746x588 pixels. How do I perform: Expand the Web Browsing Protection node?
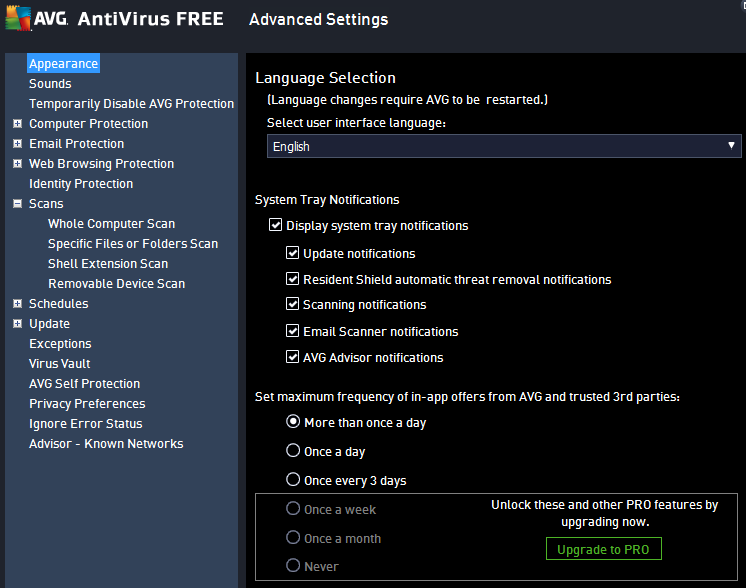pos(18,164)
